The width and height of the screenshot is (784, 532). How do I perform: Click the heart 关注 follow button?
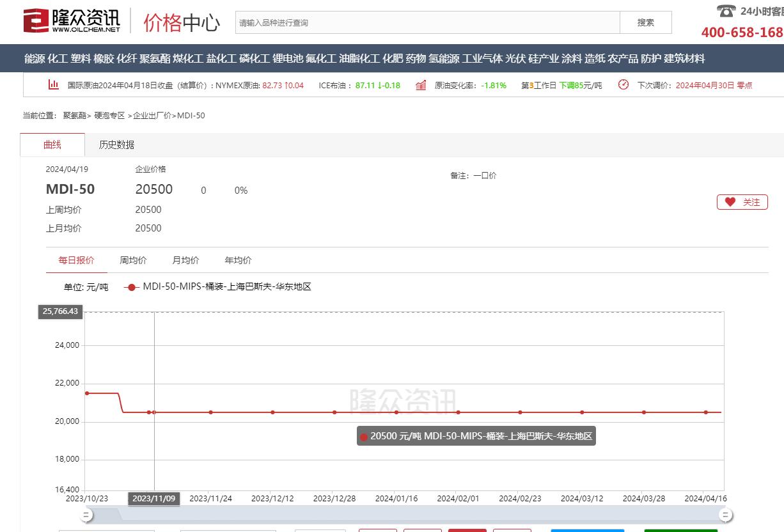(x=742, y=202)
